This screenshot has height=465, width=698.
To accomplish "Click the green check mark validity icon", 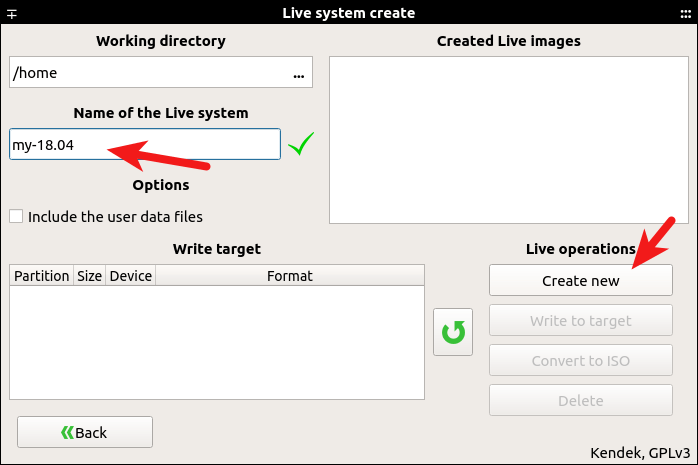I will pyautogui.click(x=300, y=145).
